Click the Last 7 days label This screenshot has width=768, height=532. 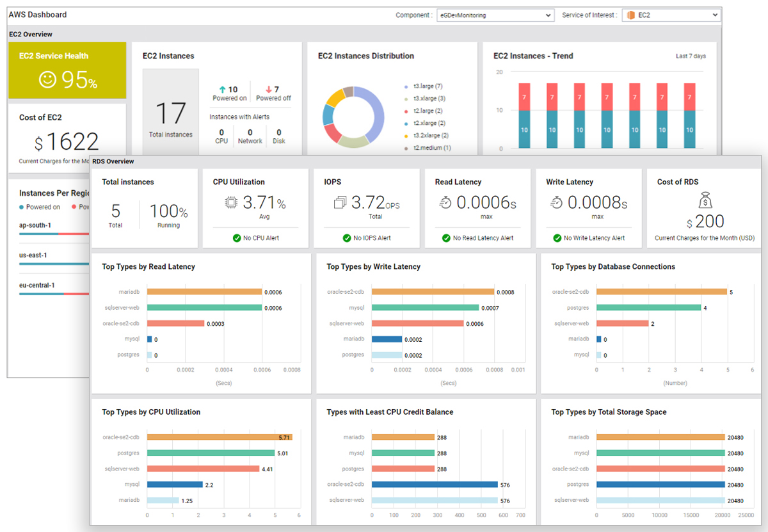(x=691, y=56)
